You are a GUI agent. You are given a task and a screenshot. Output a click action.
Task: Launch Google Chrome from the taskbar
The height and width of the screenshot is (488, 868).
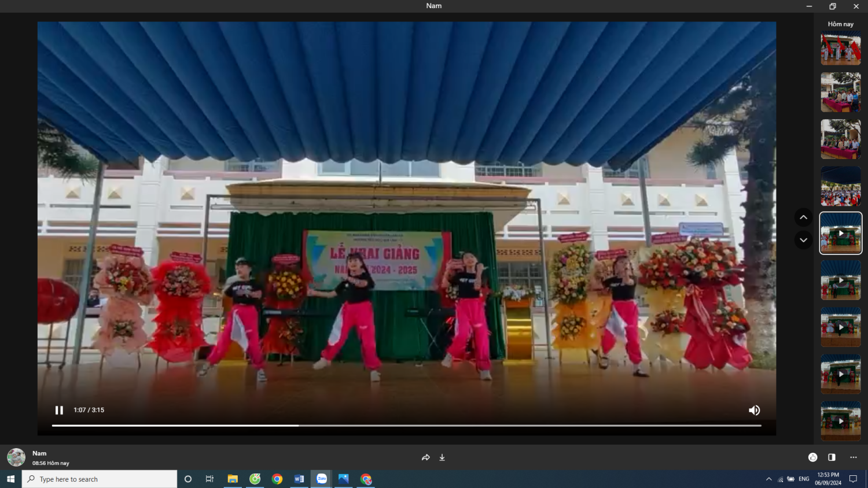tap(277, 479)
